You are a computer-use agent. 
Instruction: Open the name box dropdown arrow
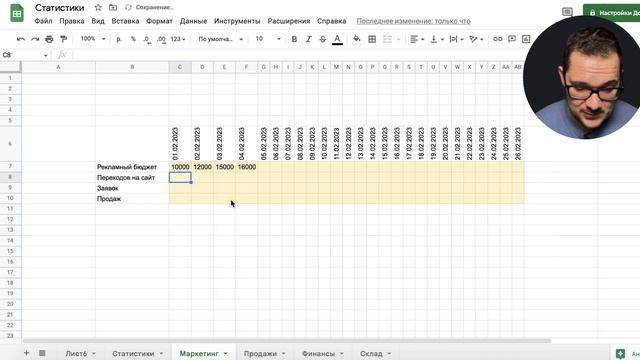click(x=45, y=55)
